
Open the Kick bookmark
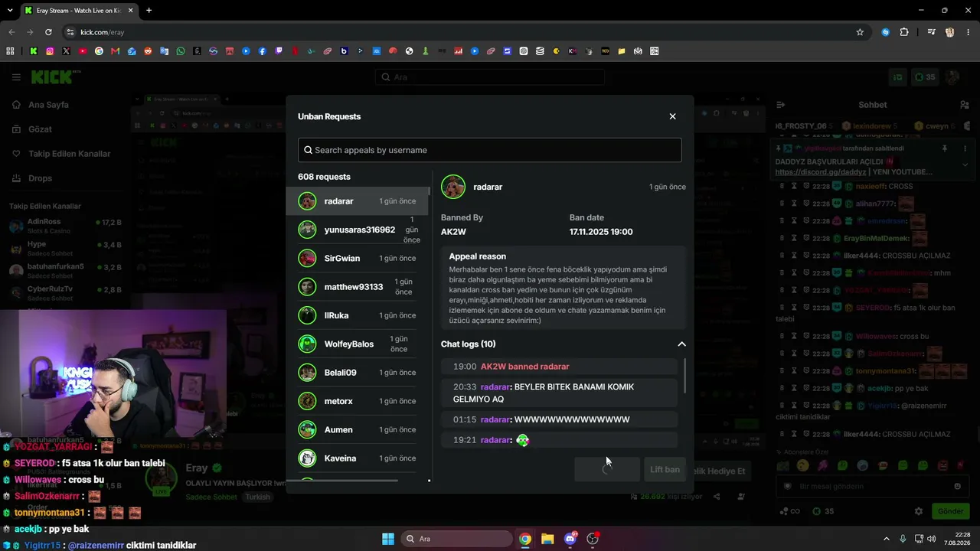coord(34,51)
